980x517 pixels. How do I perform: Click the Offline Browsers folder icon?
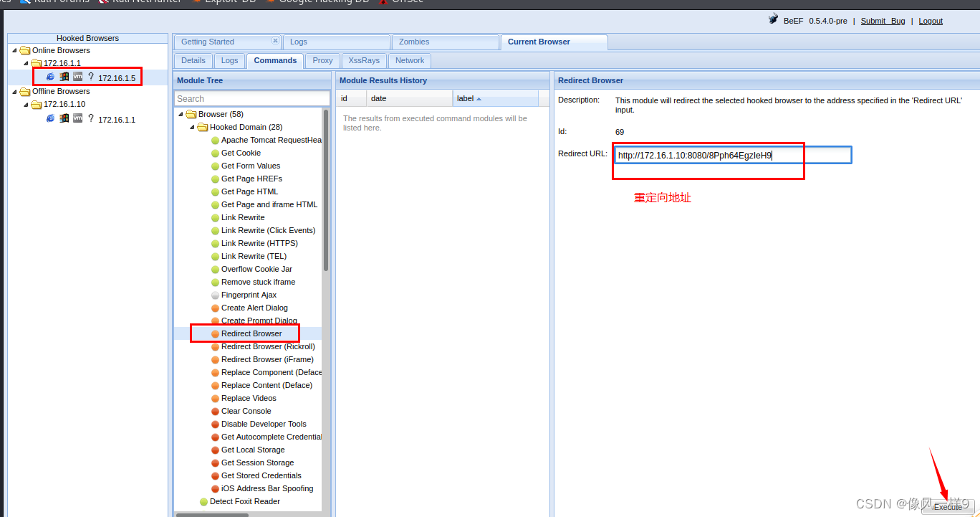tap(25, 91)
